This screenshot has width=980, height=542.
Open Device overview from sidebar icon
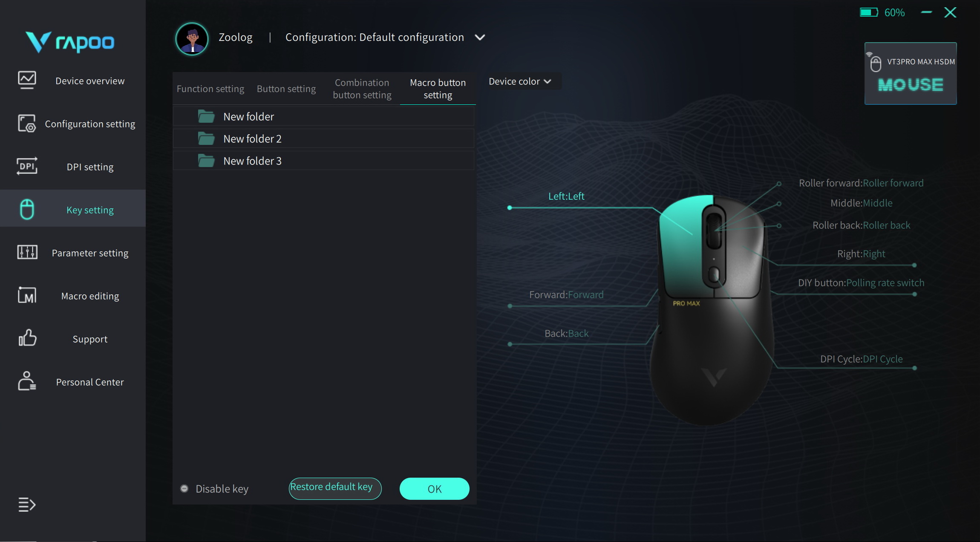27,80
